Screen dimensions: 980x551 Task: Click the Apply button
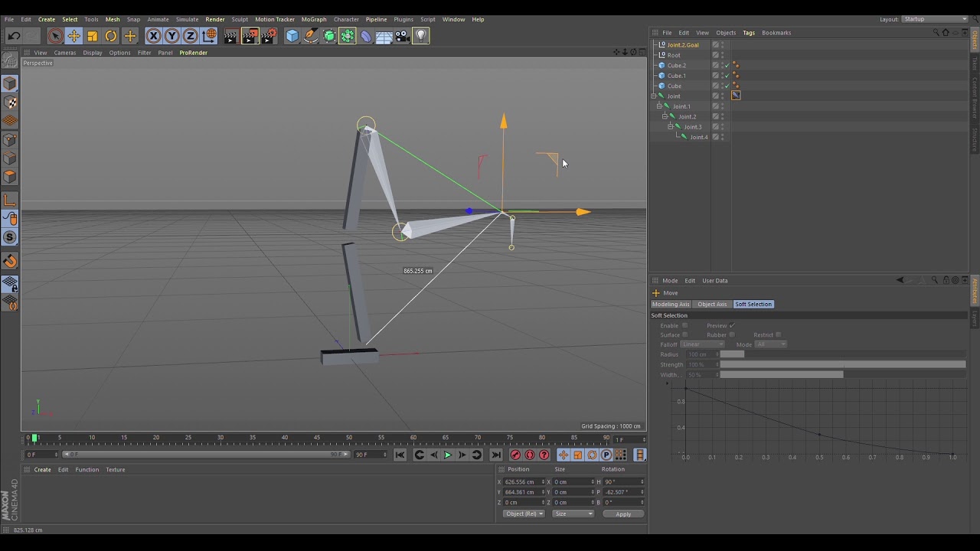coord(623,514)
